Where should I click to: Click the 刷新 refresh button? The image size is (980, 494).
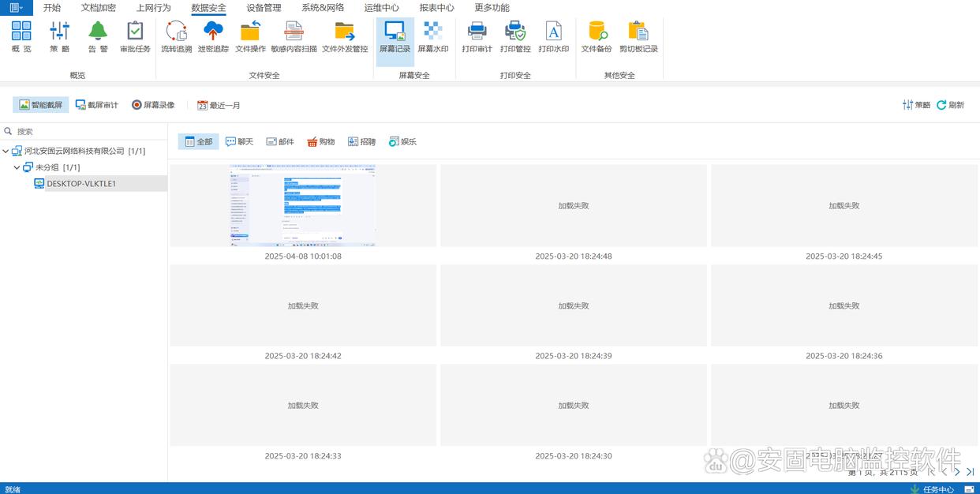950,105
